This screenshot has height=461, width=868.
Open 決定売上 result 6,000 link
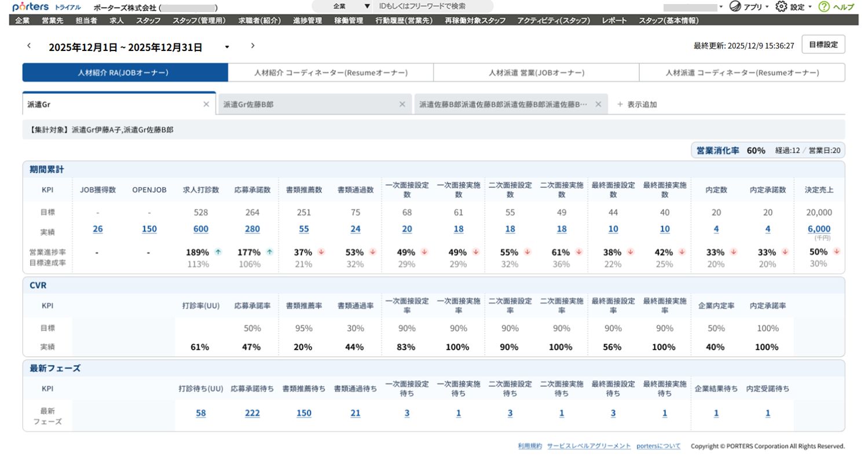(819, 229)
